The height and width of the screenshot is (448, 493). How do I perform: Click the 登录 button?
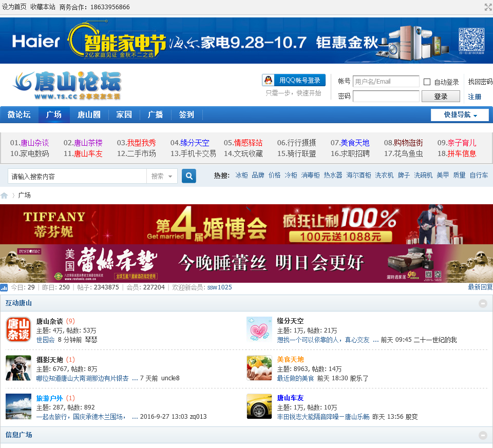pyautogui.click(x=441, y=96)
